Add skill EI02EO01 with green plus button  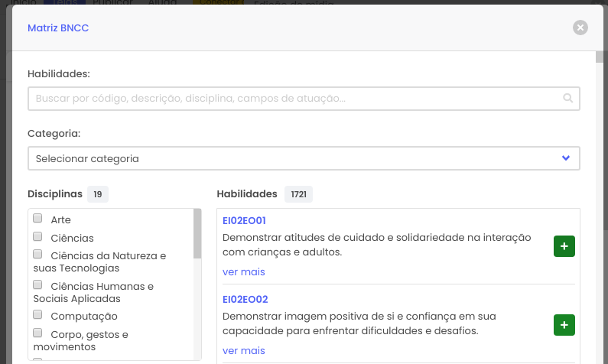pos(564,246)
